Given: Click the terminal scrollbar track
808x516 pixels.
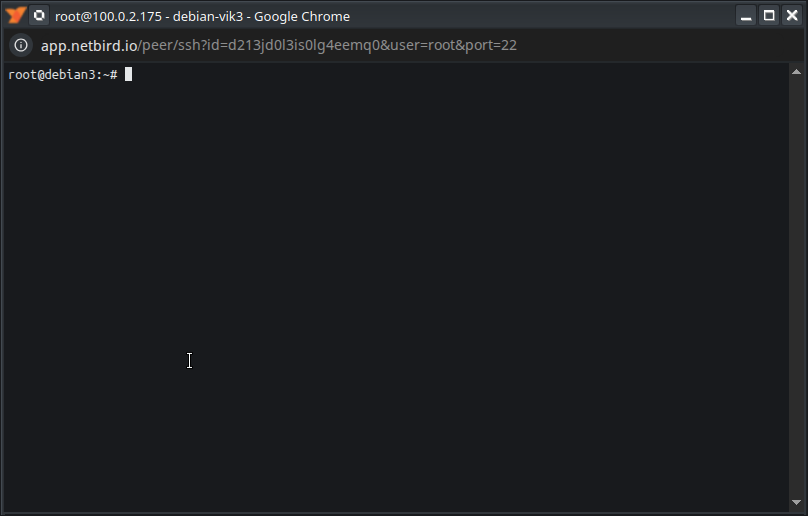Looking at the screenshot, I should pyautogui.click(x=797, y=290).
